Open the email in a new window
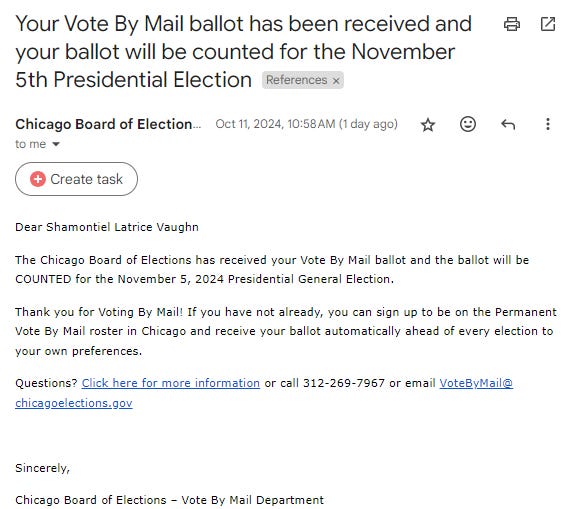The width and height of the screenshot is (566, 509). [548, 24]
